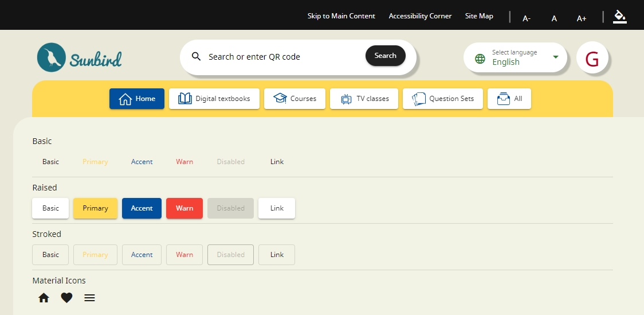Select the TV classes tab
Image resolution: width=644 pixels, height=315 pixels.
tap(364, 99)
